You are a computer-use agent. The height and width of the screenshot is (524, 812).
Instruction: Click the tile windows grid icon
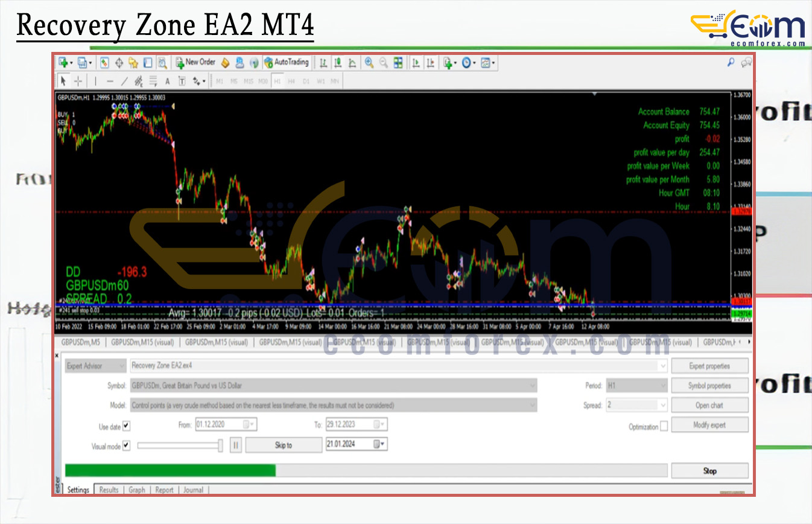tap(398, 62)
